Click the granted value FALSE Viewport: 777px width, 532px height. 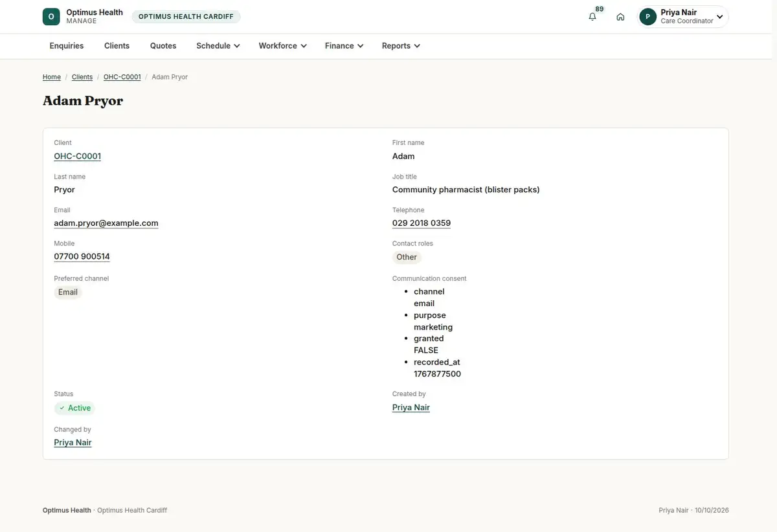[426, 350]
